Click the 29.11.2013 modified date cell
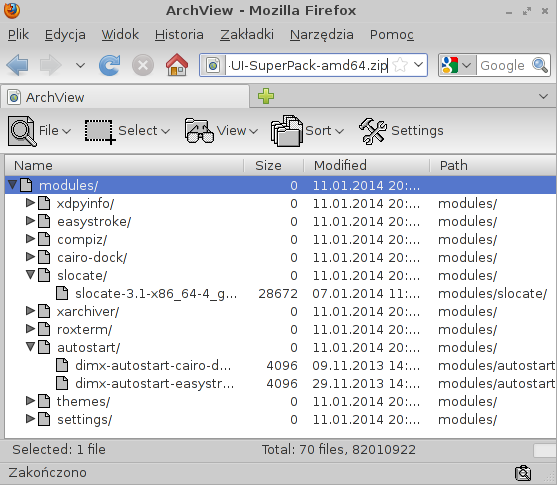 click(366, 384)
